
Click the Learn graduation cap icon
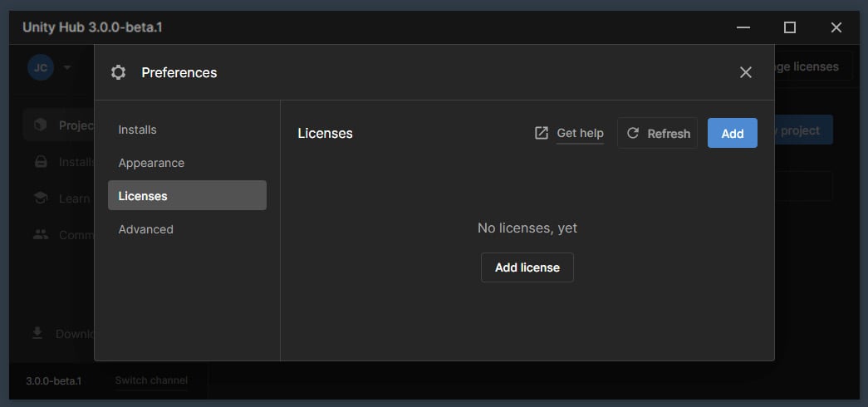[x=41, y=199]
